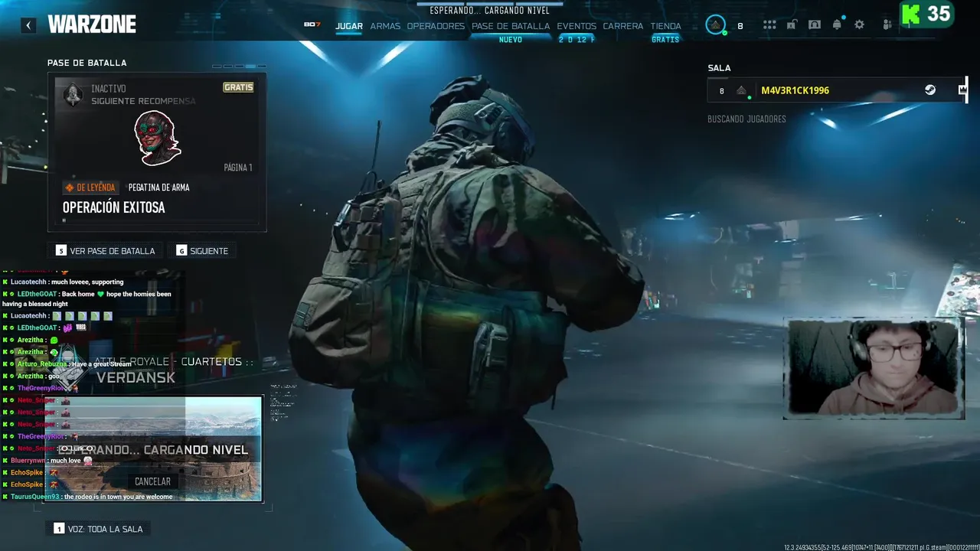
Task: Click the PÁGINA 1 label
Action: click(238, 168)
